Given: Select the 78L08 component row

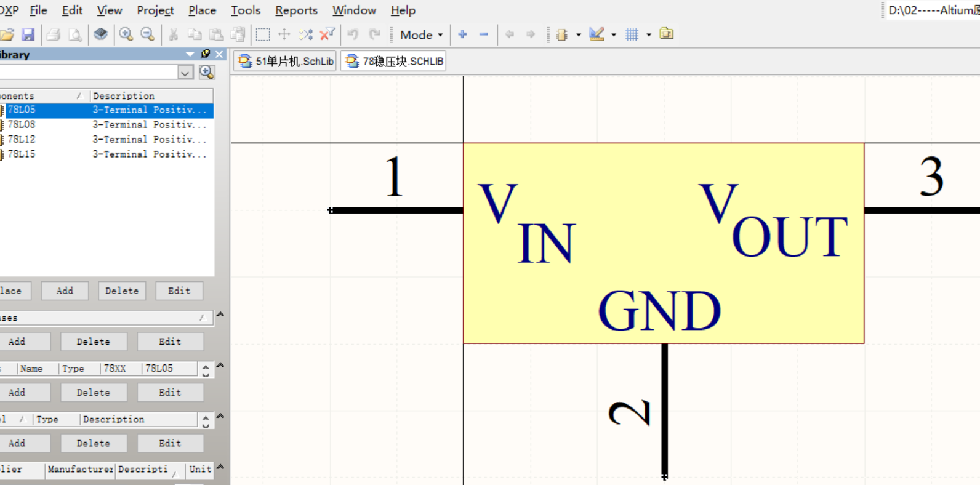Looking at the screenshot, I should pos(106,125).
